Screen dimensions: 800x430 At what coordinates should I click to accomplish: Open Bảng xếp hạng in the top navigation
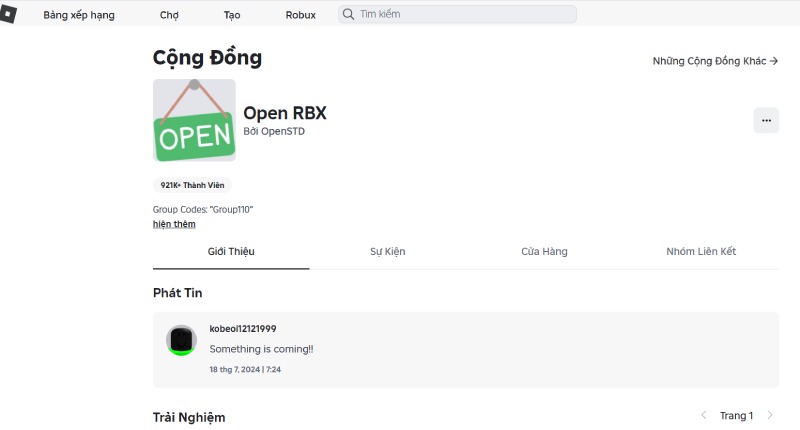point(79,15)
